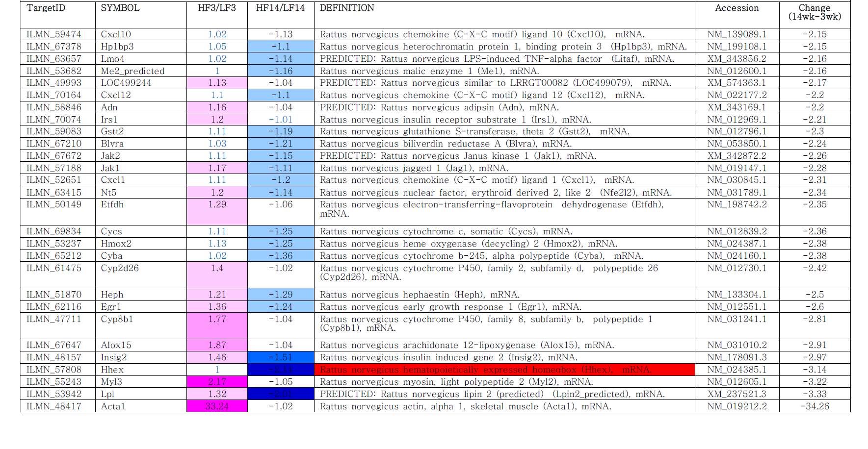
Task: Select the Cxcl10 symbol cell
Action: (141, 34)
